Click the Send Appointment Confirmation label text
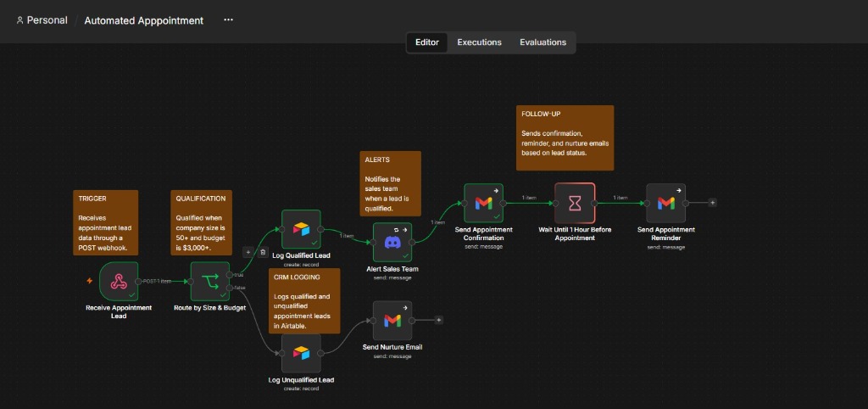The height and width of the screenshot is (409, 868). pos(483,233)
